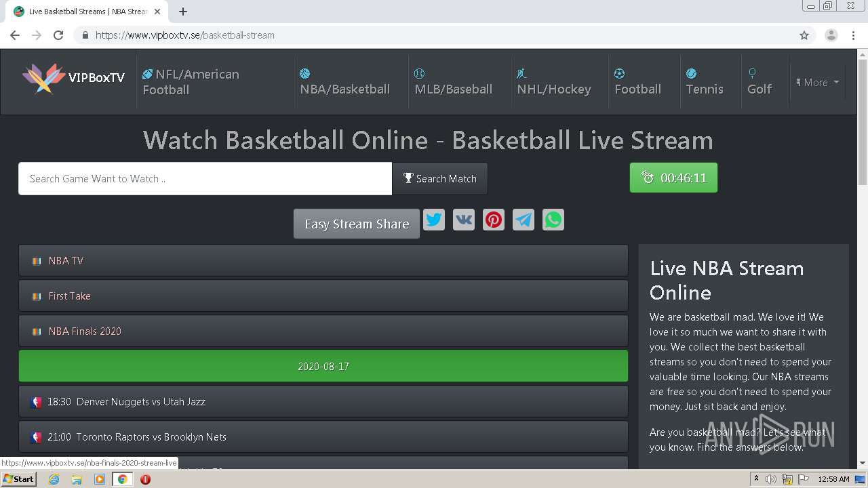868x488 pixels.
Task: Open Chrome three-dot menu
Action: [x=854, y=35]
